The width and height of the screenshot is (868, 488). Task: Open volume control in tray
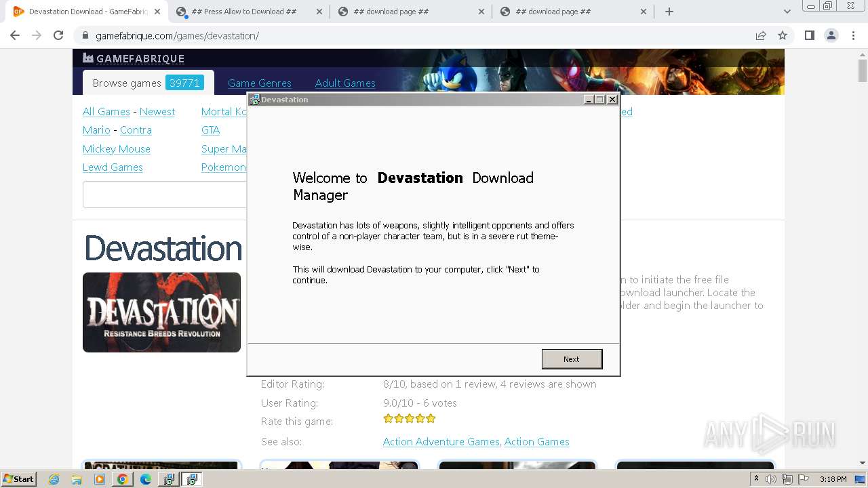[771, 479]
